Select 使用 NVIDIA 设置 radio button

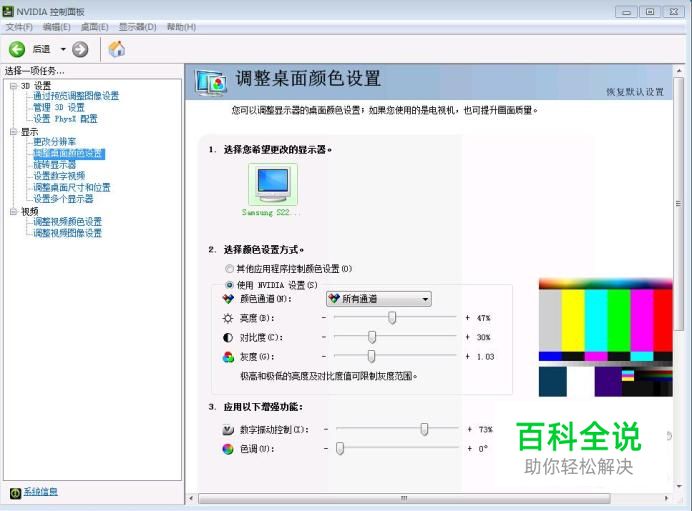coord(229,285)
